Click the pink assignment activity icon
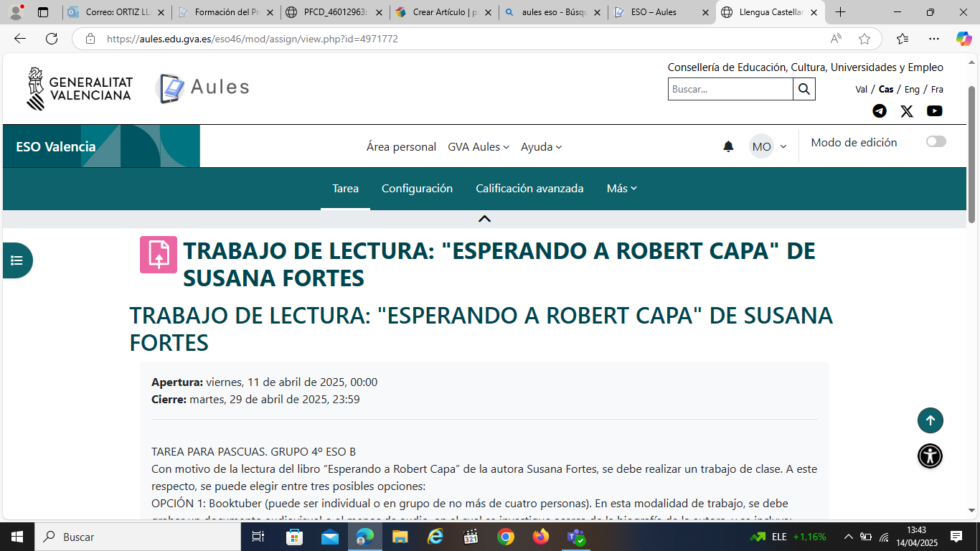 click(158, 255)
